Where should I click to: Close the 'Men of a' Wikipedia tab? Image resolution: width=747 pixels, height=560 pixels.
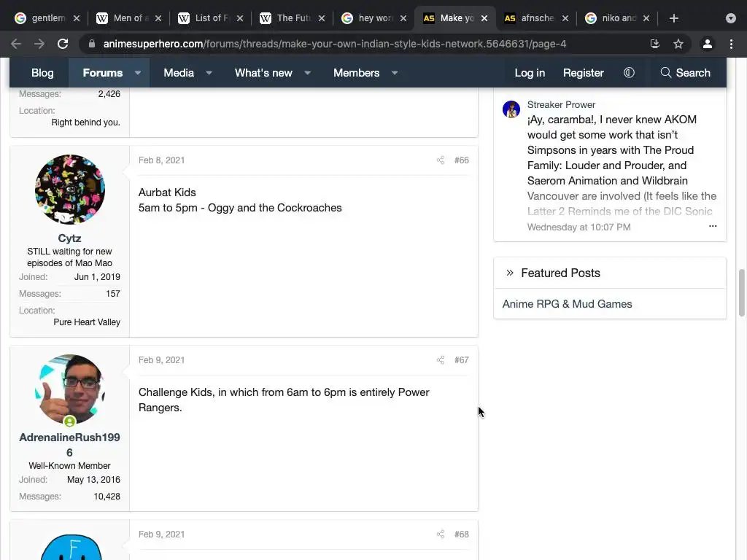[158, 18]
